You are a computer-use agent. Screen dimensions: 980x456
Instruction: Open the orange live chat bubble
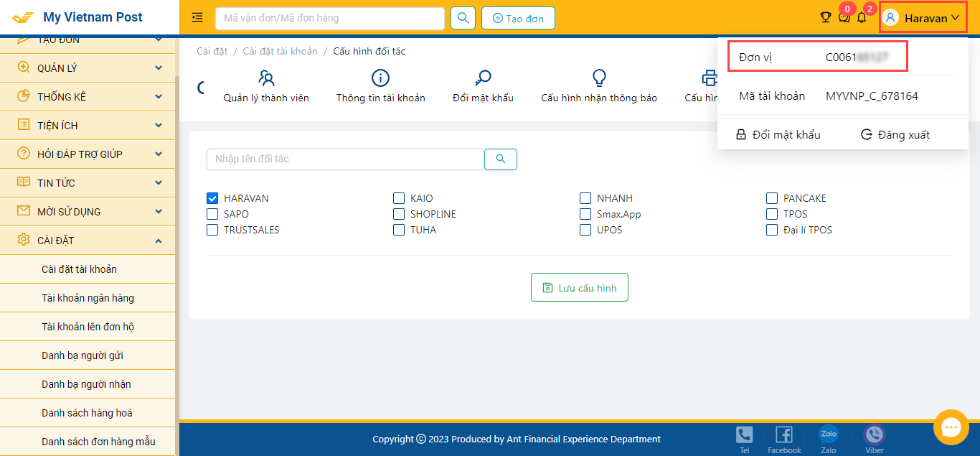coord(951,427)
